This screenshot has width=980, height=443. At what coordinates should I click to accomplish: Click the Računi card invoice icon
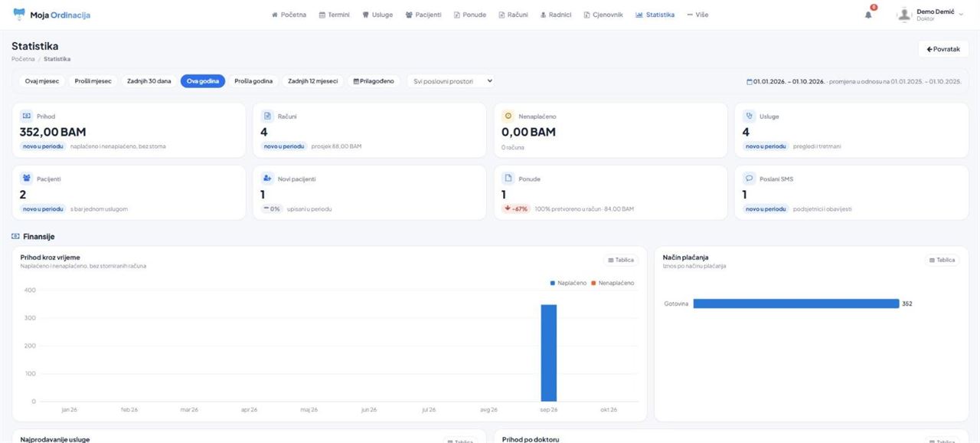pyautogui.click(x=267, y=116)
